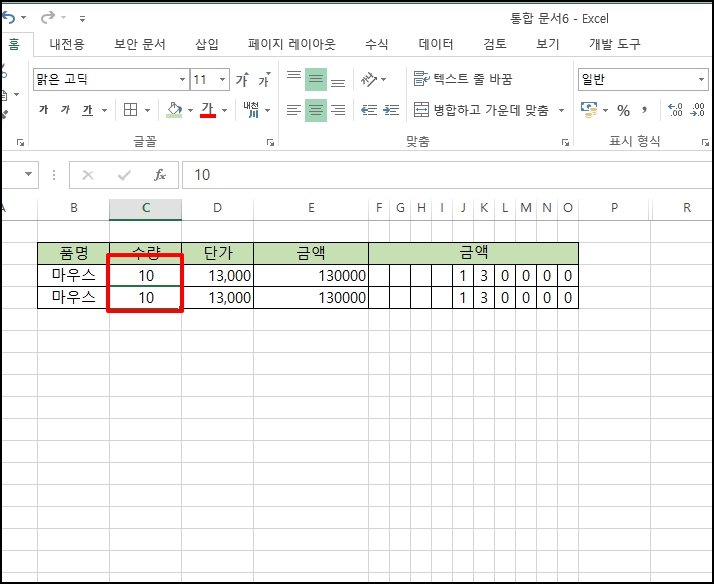
Task: Open merge and center dropdown arrow
Action: coord(561,110)
